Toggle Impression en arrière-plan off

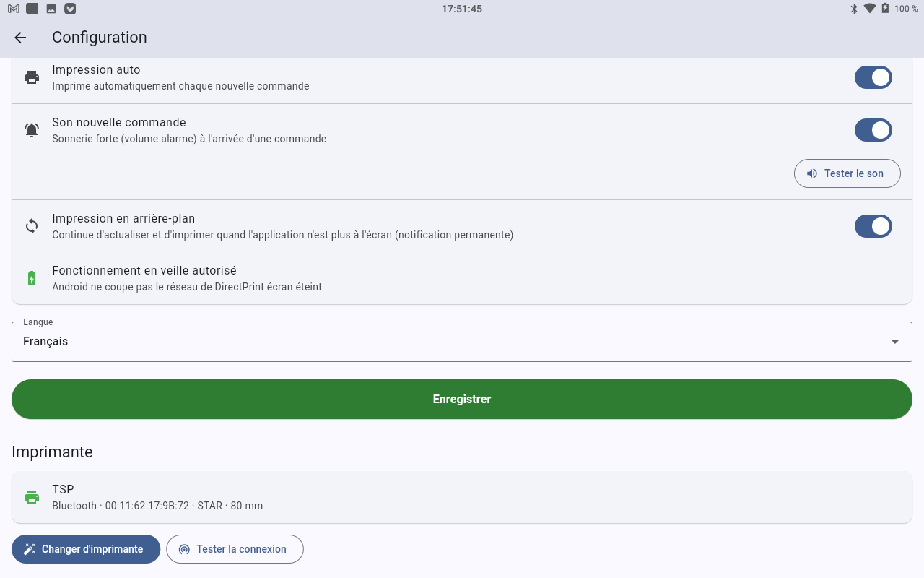pyautogui.click(x=873, y=226)
